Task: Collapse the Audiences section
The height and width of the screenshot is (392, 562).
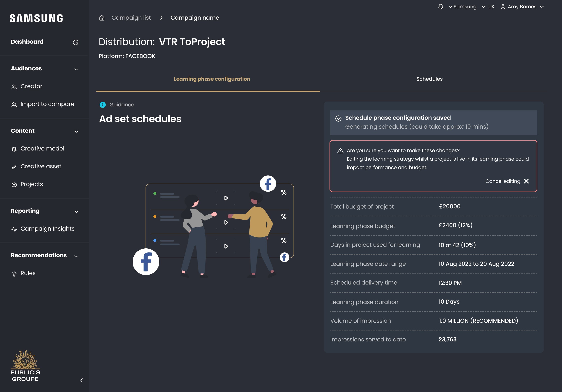Action: tap(76, 69)
